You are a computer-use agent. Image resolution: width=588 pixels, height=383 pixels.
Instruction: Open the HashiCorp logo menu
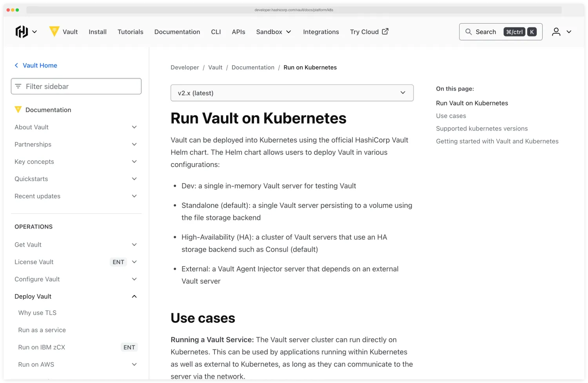22,32
